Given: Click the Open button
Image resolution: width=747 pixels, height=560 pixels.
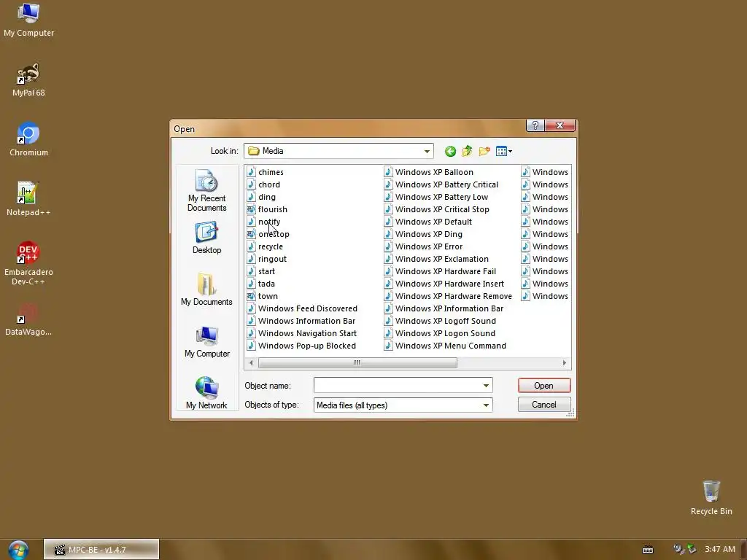Looking at the screenshot, I should [x=544, y=386].
